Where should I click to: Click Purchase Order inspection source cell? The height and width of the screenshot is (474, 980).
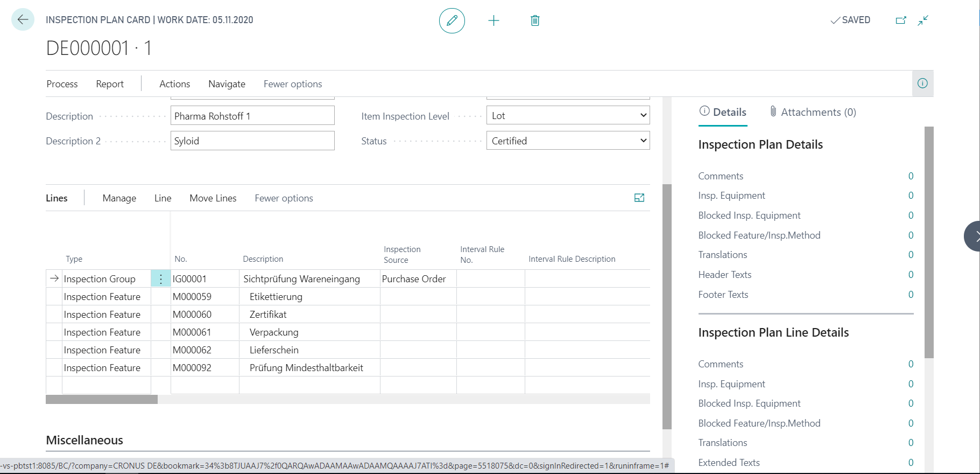[418, 279]
